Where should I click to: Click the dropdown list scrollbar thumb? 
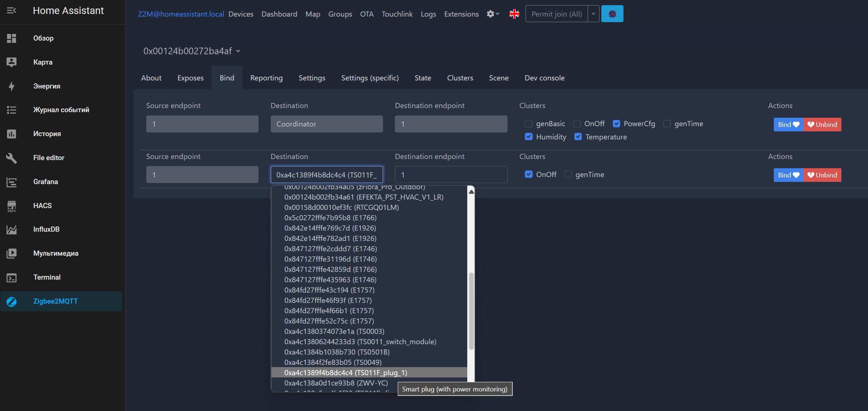(x=471, y=311)
